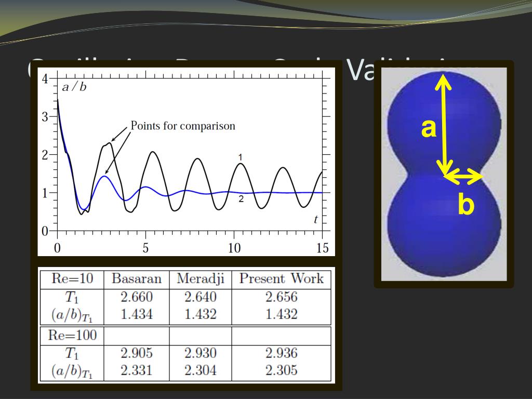Click the 'Points for comparison' annotation text
The width and height of the screenshot is (532, 399).
pyautogui.click(x=183, y=126)
